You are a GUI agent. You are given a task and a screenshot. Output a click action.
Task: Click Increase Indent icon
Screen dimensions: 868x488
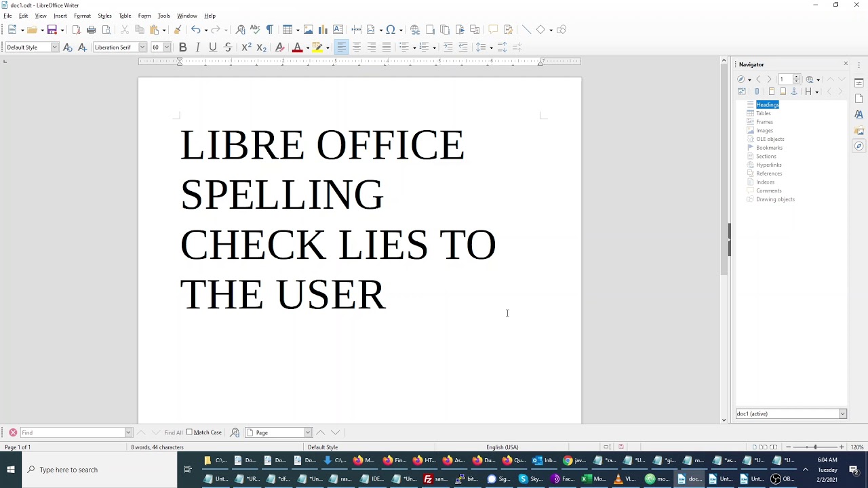pyautogui.click(x=448, y=47)
